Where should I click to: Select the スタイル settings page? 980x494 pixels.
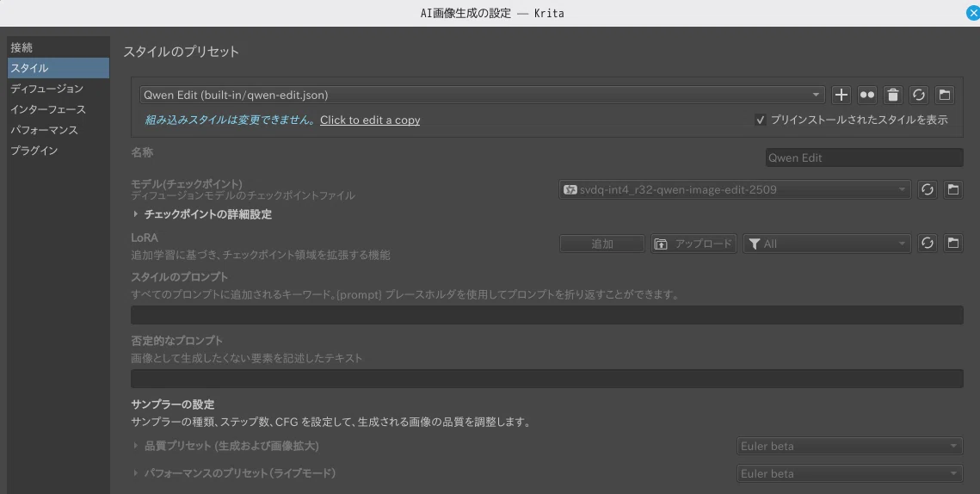[x=59, y=68]
